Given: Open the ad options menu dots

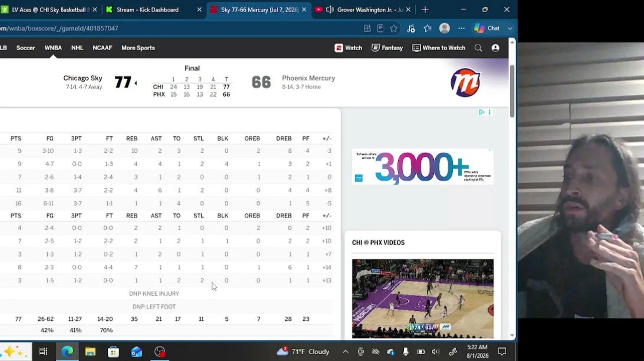Looking at the screenshot, I should tap(490, 112).
